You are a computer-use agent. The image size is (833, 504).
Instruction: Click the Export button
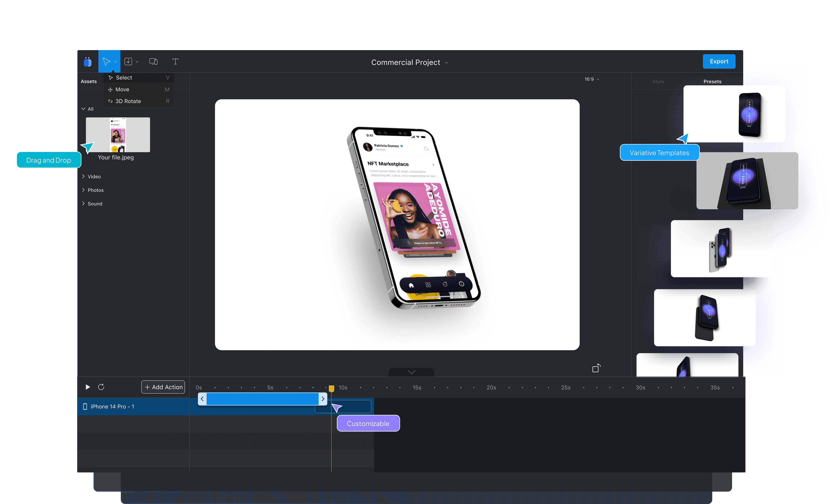(x=719, y=62)
